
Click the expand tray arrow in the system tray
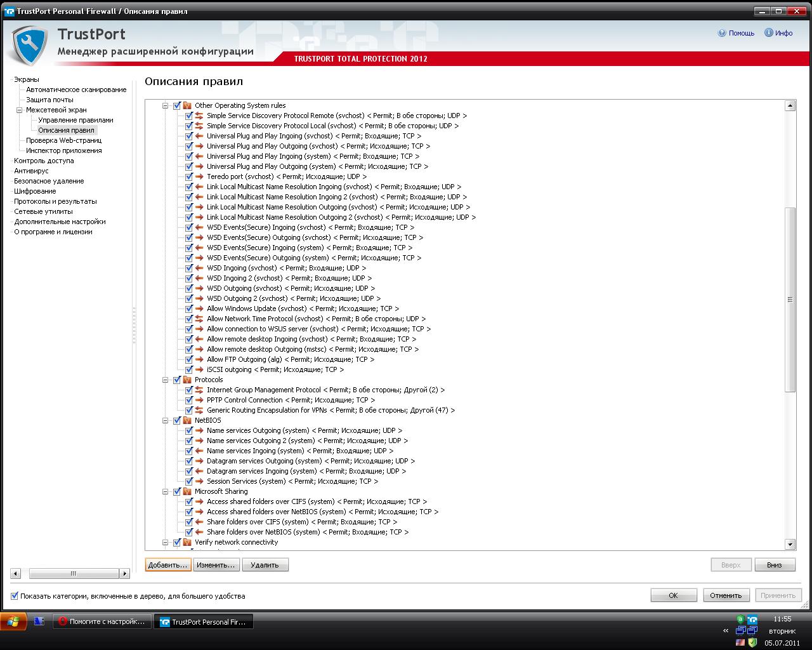click(726, 631)
